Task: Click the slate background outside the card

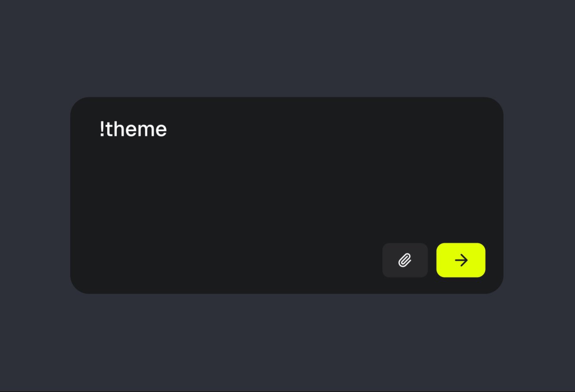Action: pyautogui.click(x=34, y=194)
